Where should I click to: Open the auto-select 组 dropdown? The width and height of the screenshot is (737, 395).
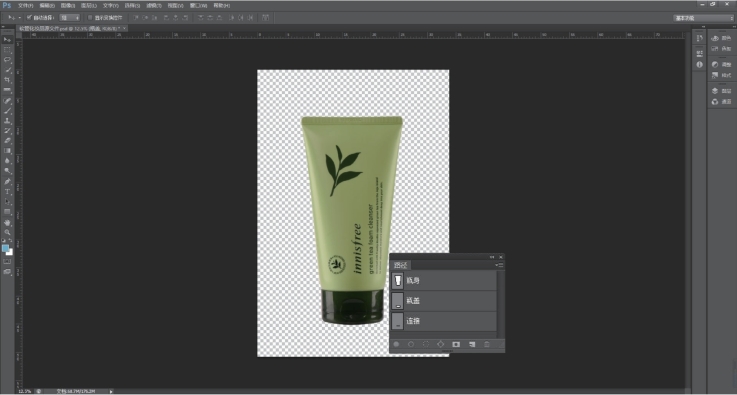point(70,17)
